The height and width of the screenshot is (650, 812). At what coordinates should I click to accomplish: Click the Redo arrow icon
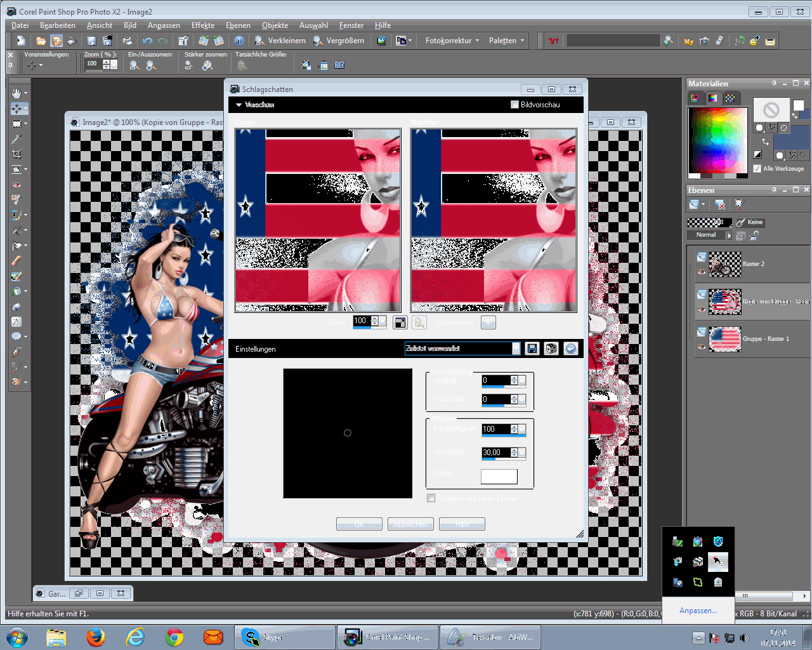(163, 41)
